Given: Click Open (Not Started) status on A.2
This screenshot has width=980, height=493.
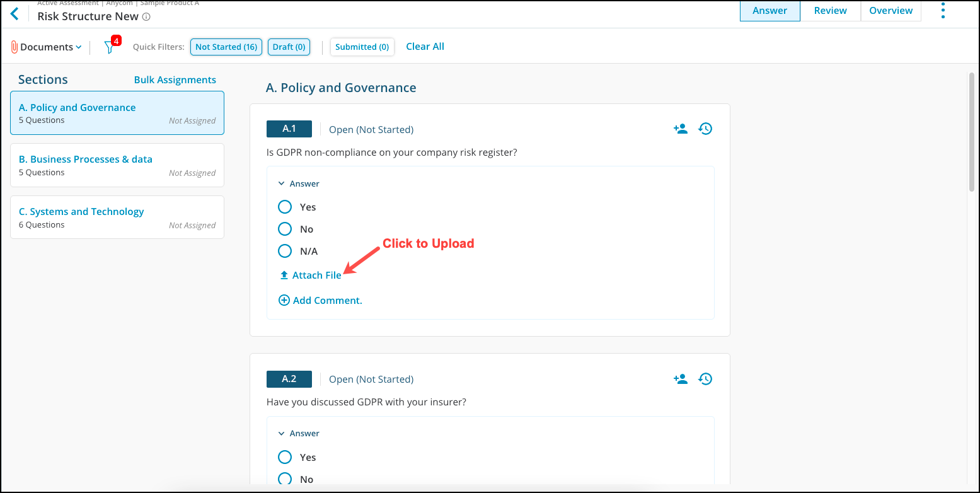Looking at the screenshot, I should point(371,380).
